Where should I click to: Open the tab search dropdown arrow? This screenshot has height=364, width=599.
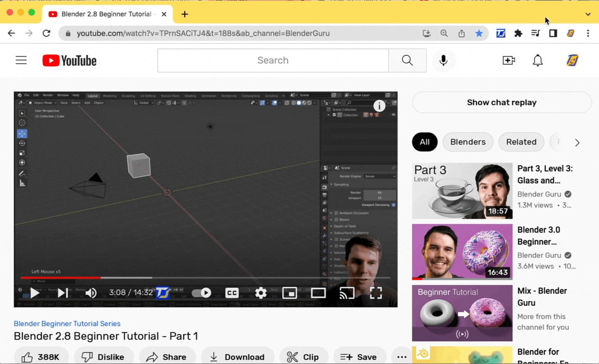588,14
